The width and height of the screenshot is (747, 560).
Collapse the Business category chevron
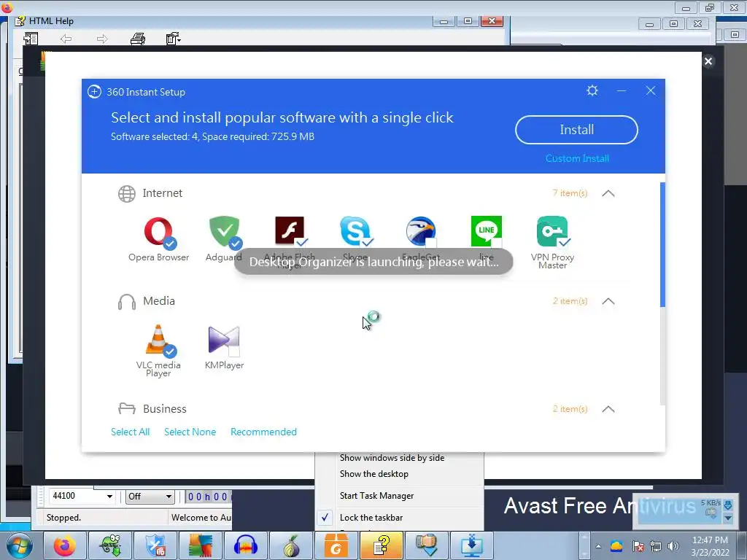[608, 409]
